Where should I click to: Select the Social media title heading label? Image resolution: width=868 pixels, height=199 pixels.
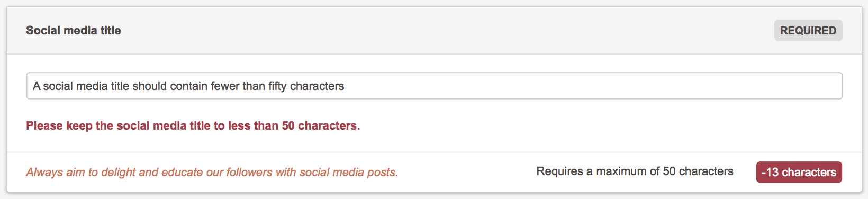[74, 31]
